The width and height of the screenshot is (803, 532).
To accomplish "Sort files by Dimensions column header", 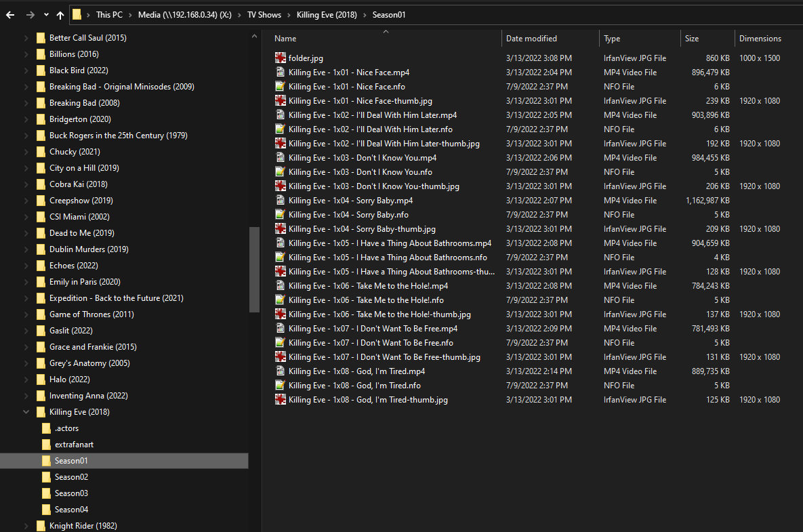I will pyautogui.click(x=760, y=39).
